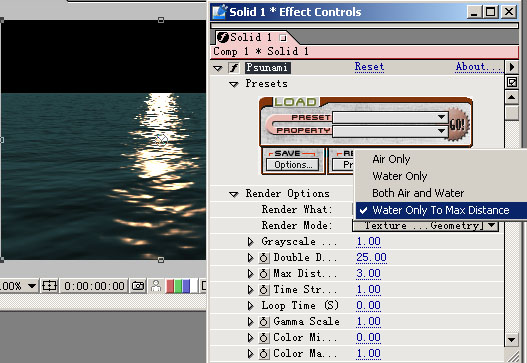Expand the Double D... property
Image resolution: width=527 pixels, height=363 pixels.
(250, 258)
